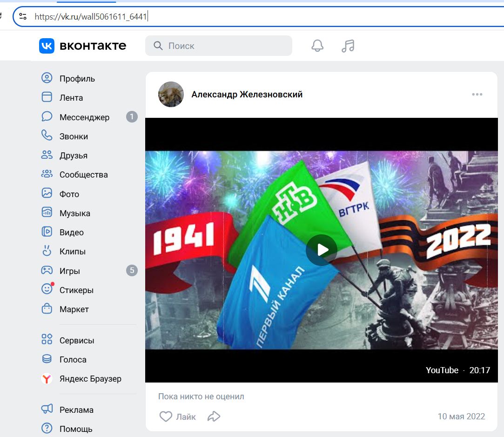Click the VK logo icon
This screenshot has height=437, width=504.
click(47, 46)
